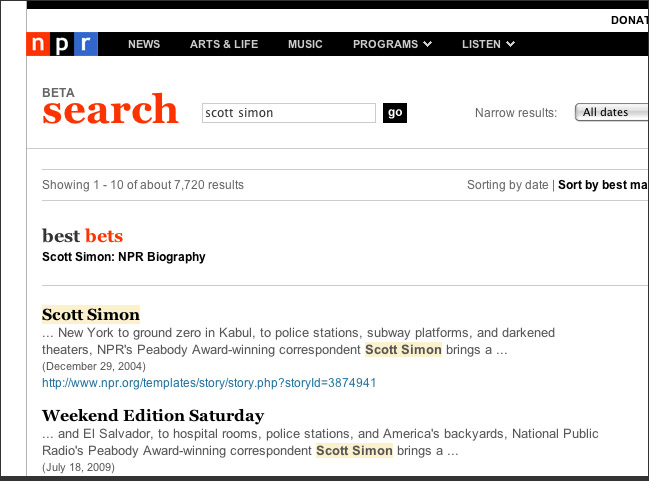Submit search with the go button
Screen dimensions: 649x481
click(395, 113)
